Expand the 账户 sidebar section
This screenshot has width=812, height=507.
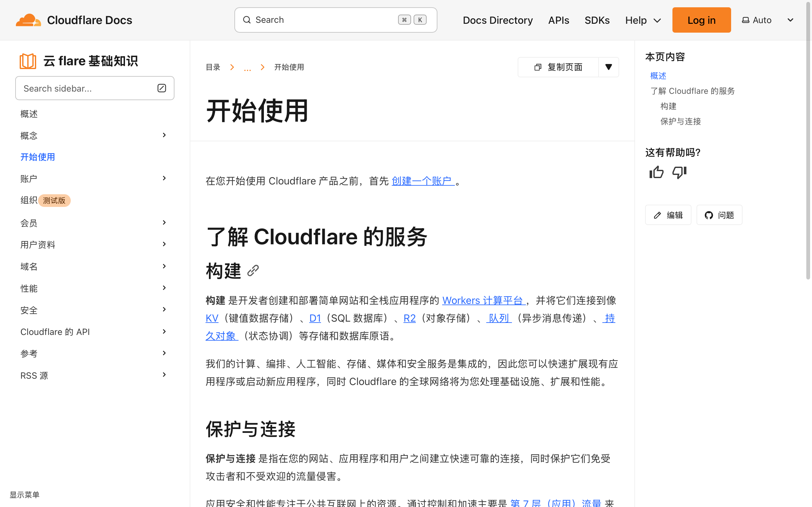(164, 178)
